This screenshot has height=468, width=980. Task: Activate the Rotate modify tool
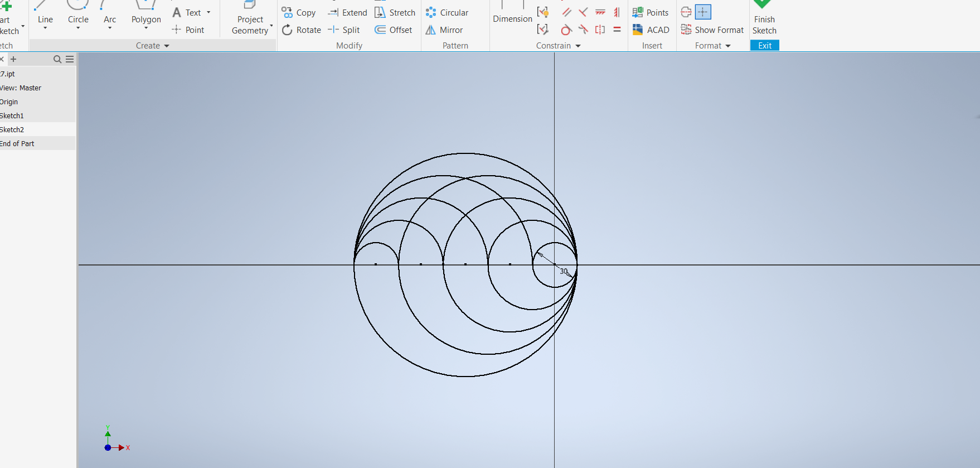click(302, 30)
